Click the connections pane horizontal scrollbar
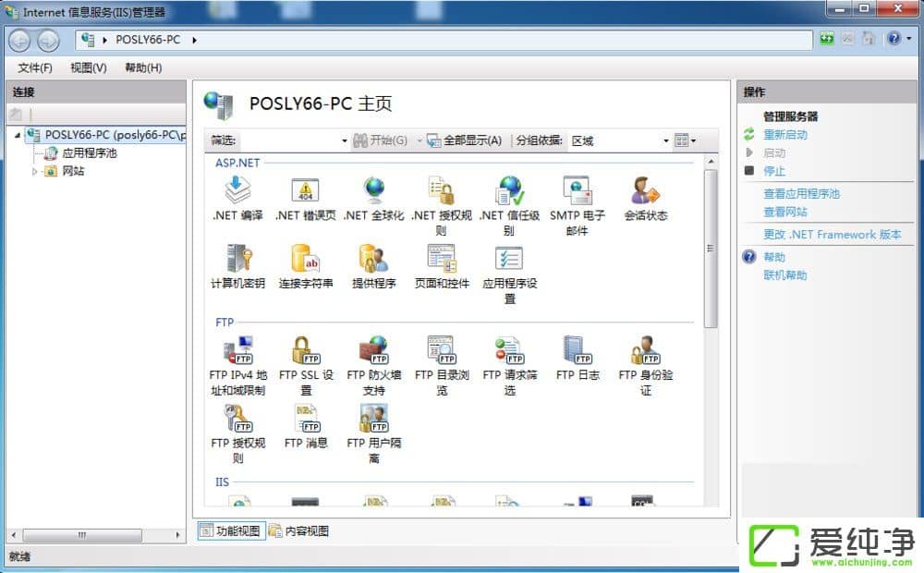Screen dimensions: 924x573 click(x=82, y=535)
